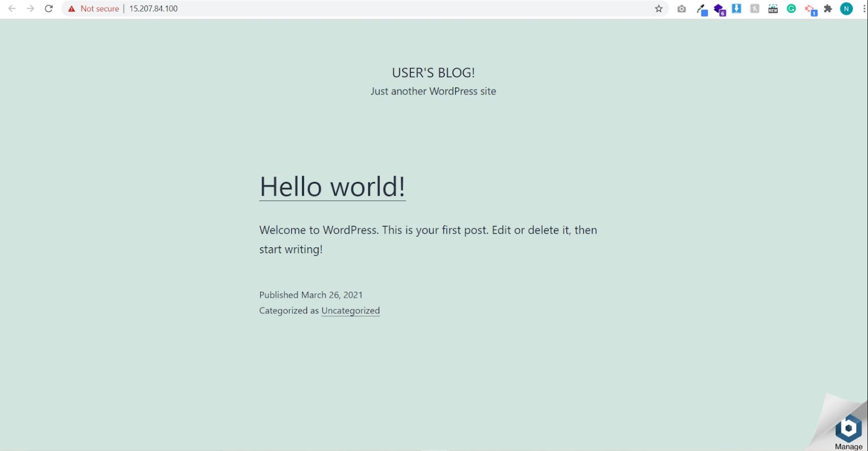This screenshot has height=451, width=868.
Task: Click the USER'S BLOG! site title
Action: 433,72
